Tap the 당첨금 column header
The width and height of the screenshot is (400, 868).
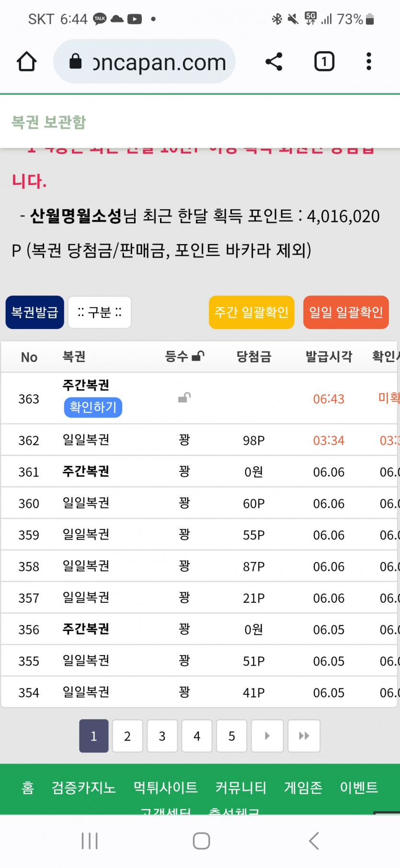(254, 356)
